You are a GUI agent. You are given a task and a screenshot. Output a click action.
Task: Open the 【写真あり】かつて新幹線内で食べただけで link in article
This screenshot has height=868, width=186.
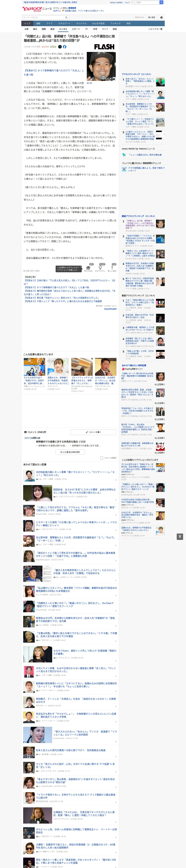pyautogui.click(x=54, y=72)
